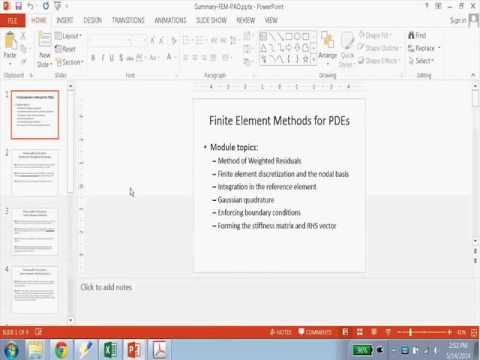Open Chrome from the taskbar
The height and width of the screenshot is (360, 480).
tap(61, 350)
